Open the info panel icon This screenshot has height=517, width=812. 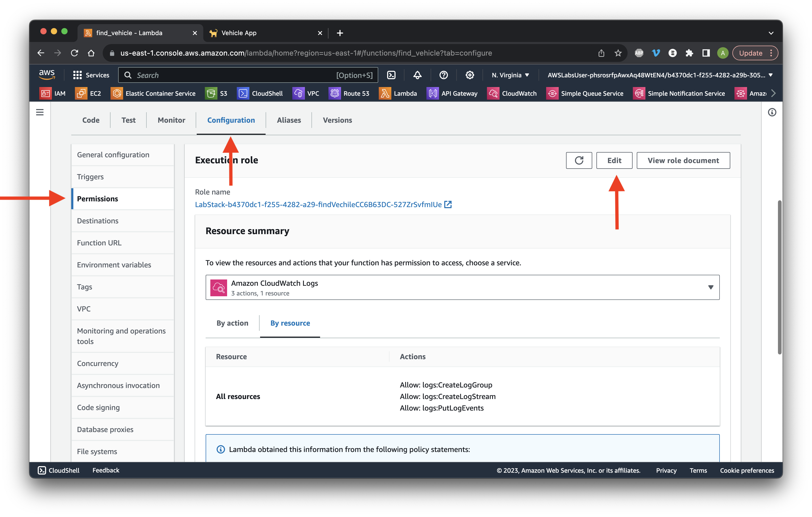pos(772,112)
